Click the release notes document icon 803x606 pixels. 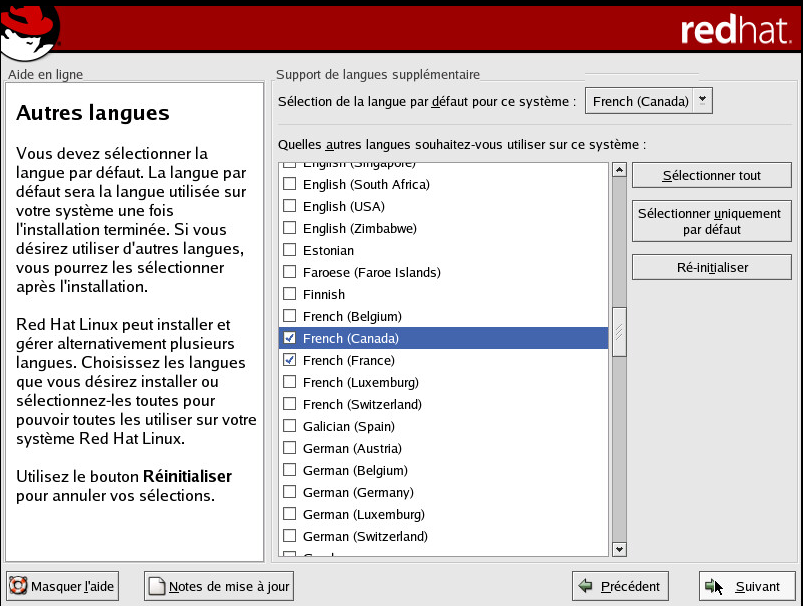(x=156, y=586)
